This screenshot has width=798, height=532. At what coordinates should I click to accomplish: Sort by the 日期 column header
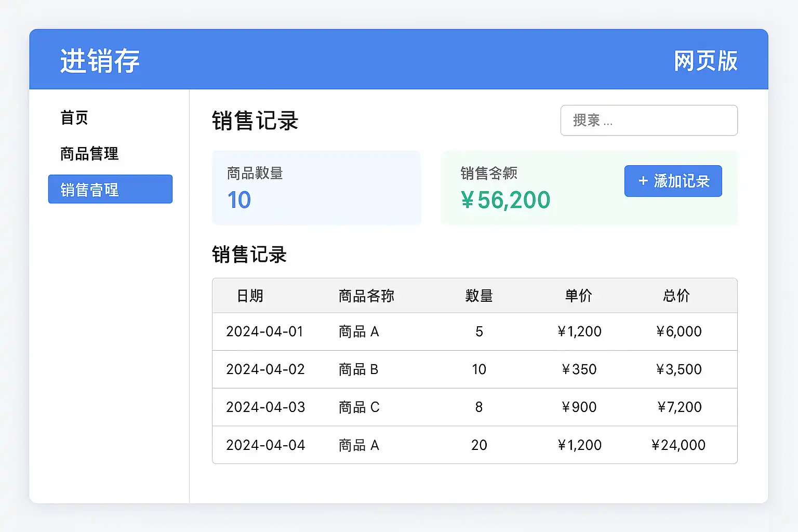[250, 296]
